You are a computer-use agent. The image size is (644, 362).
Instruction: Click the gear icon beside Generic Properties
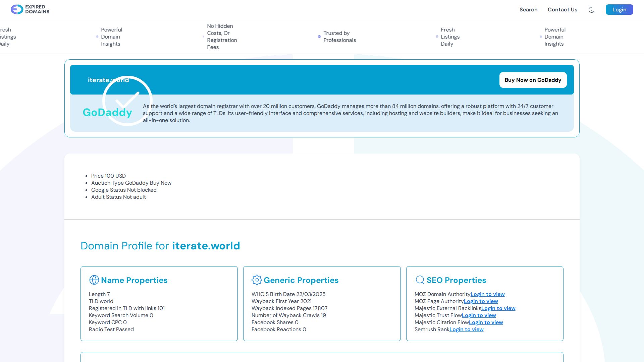pos(257,279)
